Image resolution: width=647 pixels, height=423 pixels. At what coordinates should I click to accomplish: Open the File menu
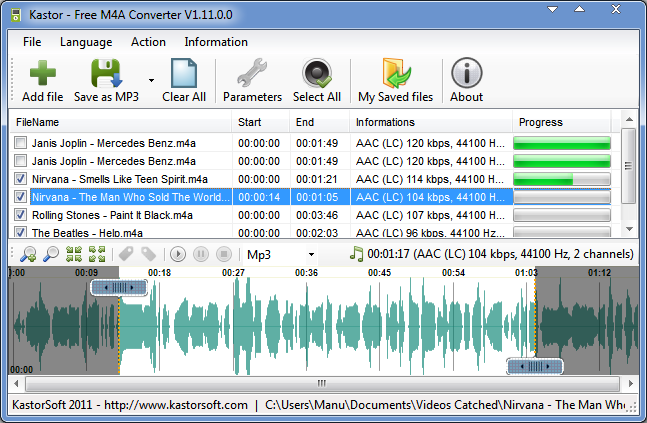(x=32, y=42)
